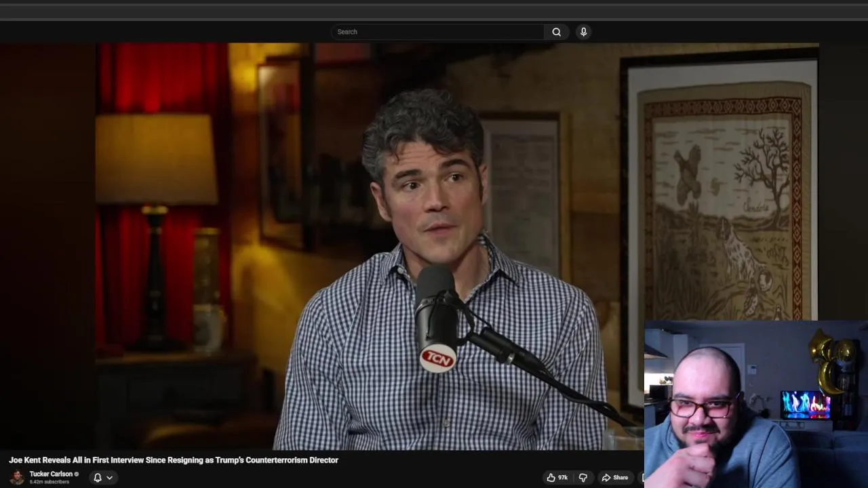Image resolution: width=868 pixels, height=488 pixels.
Task: Expand the notification options chevron
Action: (109, 478)
